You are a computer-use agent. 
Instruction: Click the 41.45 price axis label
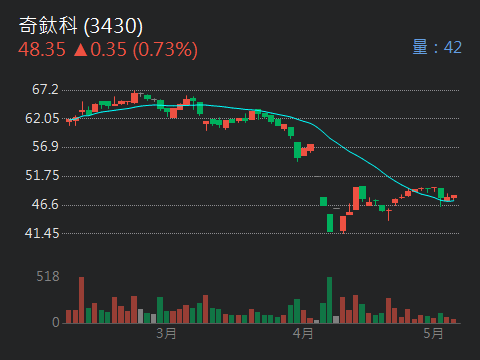coord(42,233)
